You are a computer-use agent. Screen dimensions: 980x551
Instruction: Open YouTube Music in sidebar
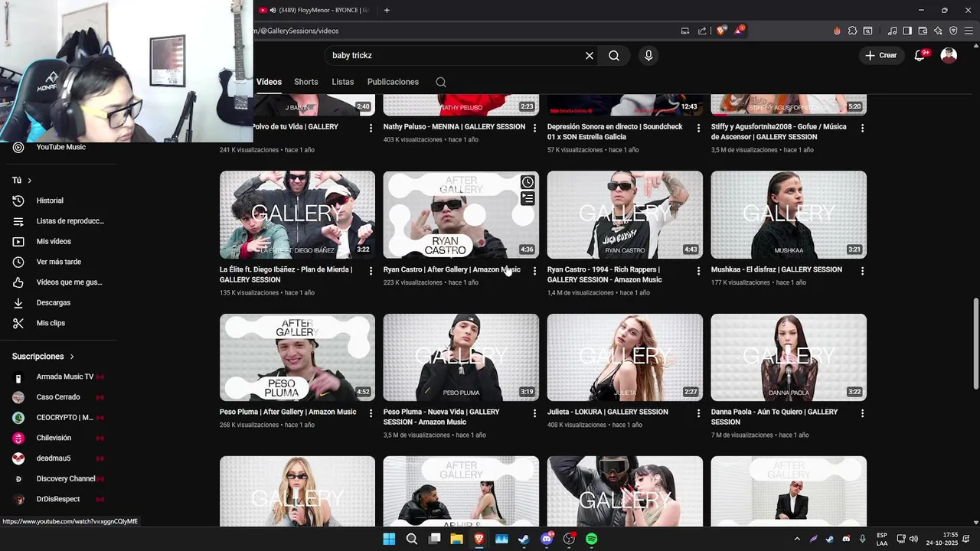point(61,147)
